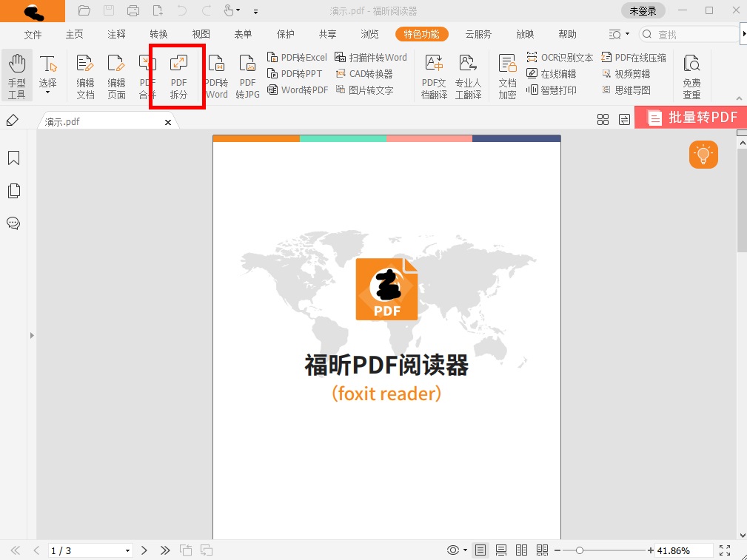The width and height of the screenshot is (747, 560).
Task: Open video editing (视频剪辑)
Action: 626,74
